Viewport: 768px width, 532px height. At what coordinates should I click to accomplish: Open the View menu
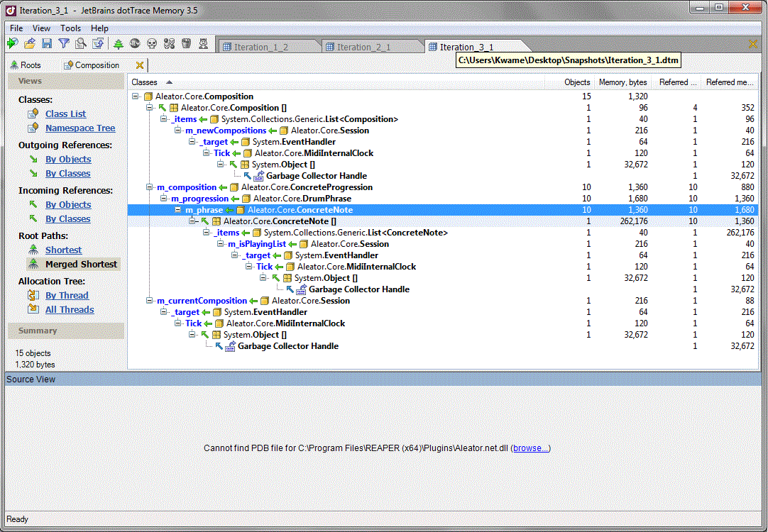(41, 28)
